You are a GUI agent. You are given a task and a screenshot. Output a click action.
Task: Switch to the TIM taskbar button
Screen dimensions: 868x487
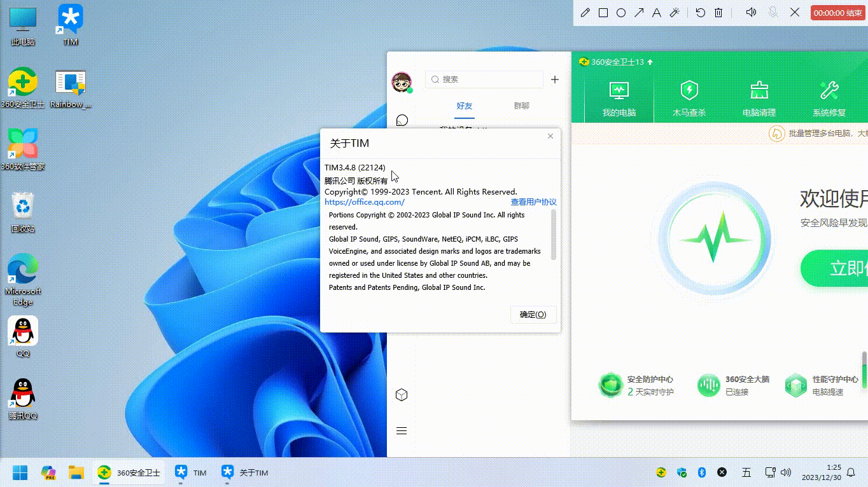click(191, 473)
